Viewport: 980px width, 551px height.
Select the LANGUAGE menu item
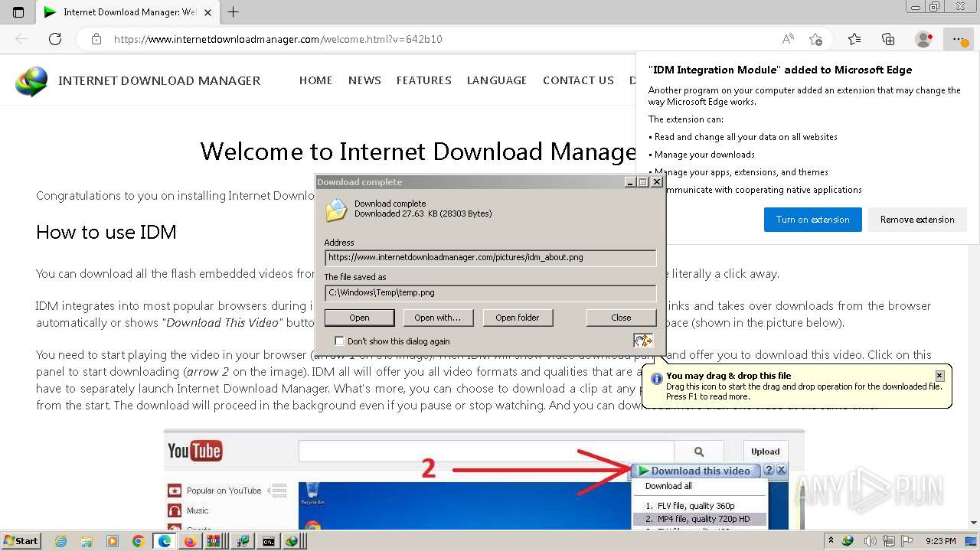point(497,80)
